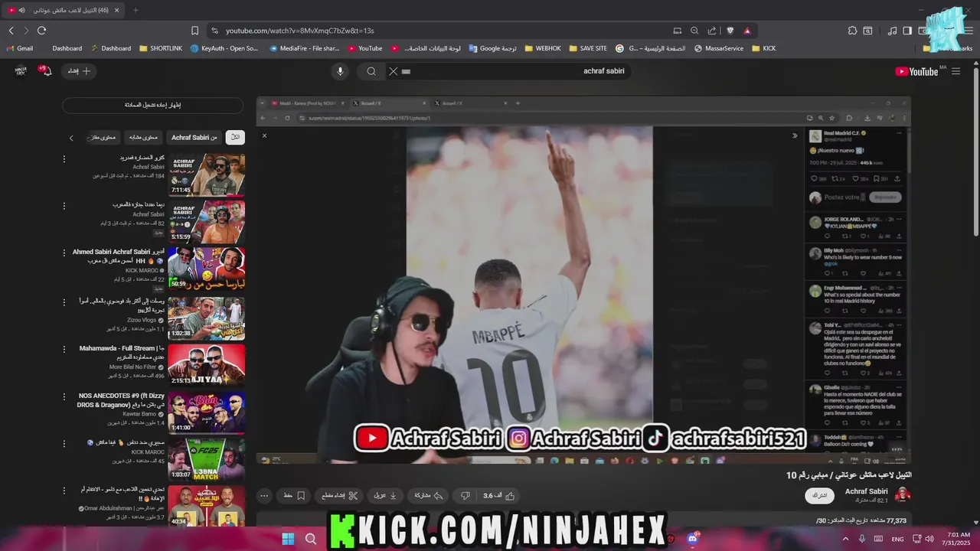Open options for the 5:15:59 video
The image size is (980, 551).
pyautogui.click(x=64, y=206)
